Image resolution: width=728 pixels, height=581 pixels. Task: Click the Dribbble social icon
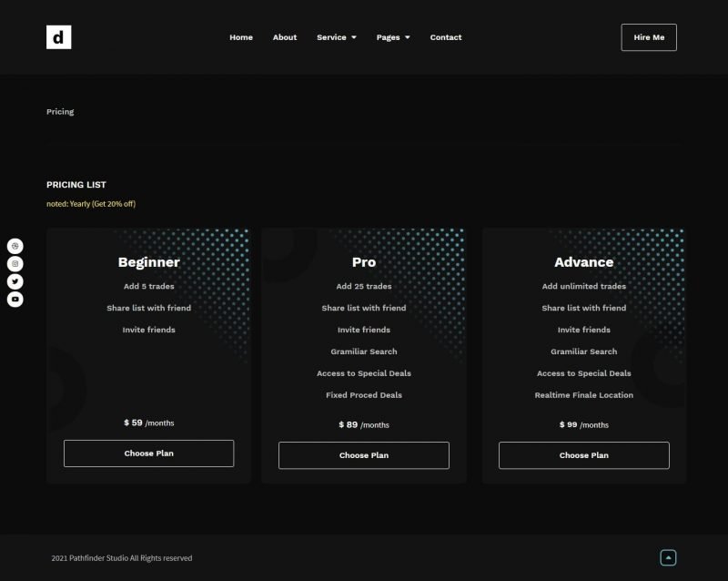click(15, 246)
